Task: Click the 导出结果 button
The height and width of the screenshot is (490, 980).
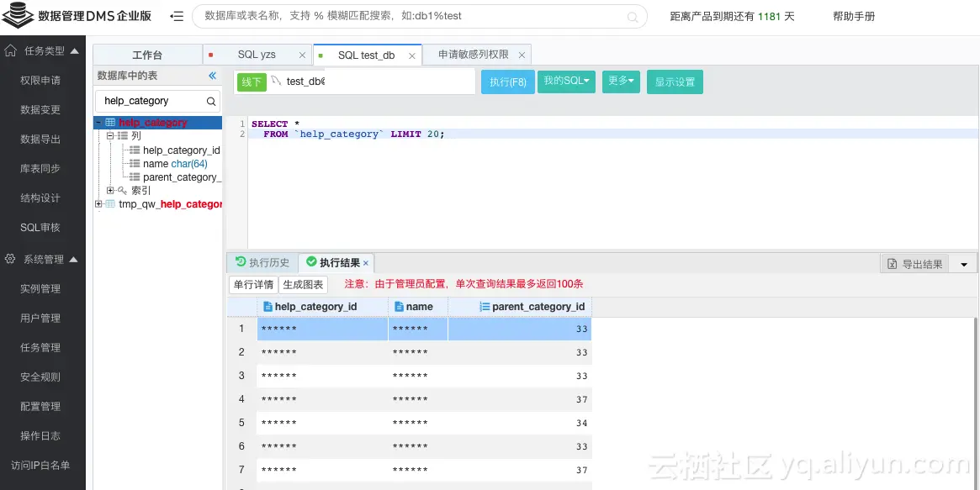Action: (x=915, y=264)
